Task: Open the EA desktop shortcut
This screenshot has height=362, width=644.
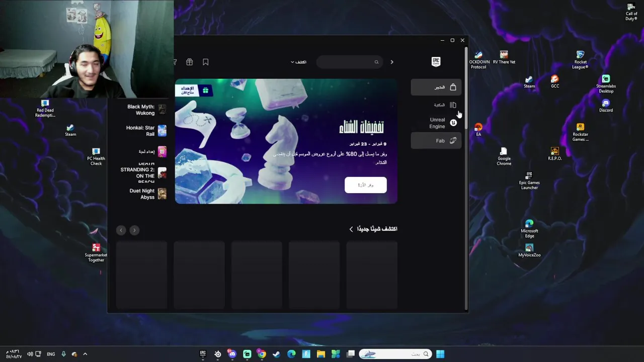Action: pyautogui.click(x=478, y=130)
